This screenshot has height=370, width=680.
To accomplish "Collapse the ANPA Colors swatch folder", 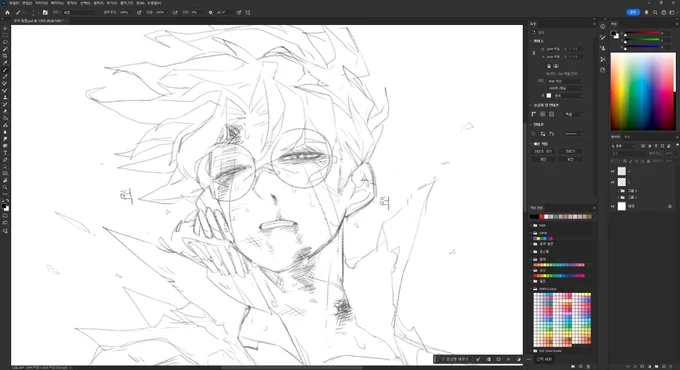I will tap(531, 288).
